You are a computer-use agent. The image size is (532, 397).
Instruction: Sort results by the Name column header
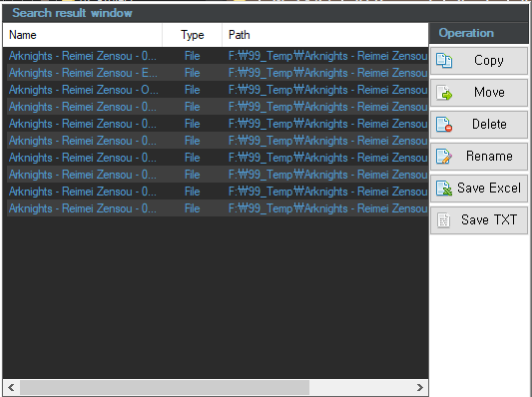click(83, 35)
